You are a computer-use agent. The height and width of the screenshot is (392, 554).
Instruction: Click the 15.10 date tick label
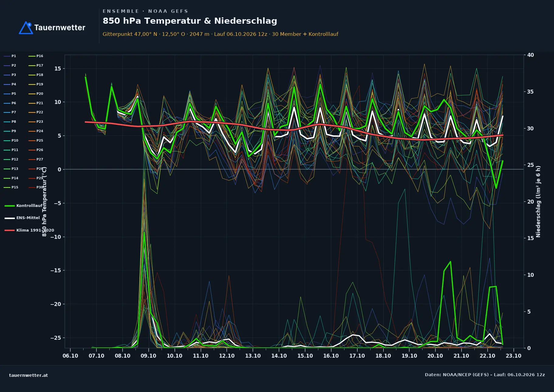coord(305,356)
